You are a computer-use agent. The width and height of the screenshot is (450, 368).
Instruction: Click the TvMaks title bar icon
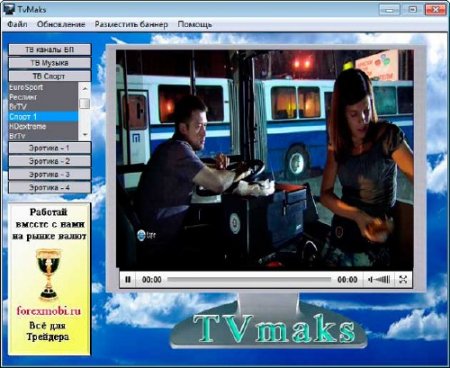9,9
